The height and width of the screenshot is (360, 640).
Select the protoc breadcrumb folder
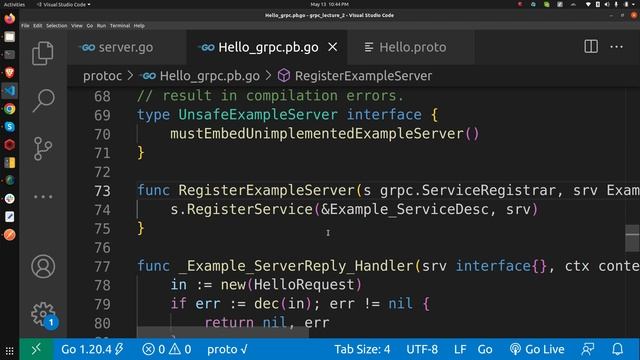(102, 76)
